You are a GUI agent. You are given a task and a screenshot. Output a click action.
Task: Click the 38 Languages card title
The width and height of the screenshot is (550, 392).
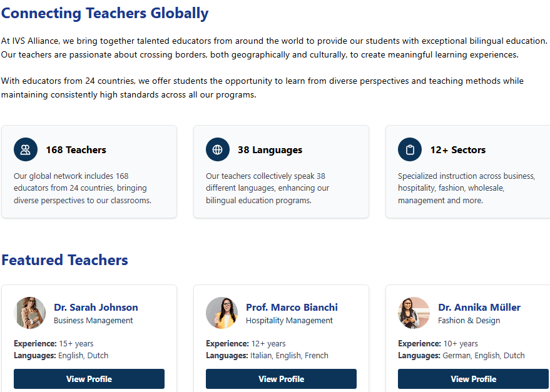click(270, 149)
